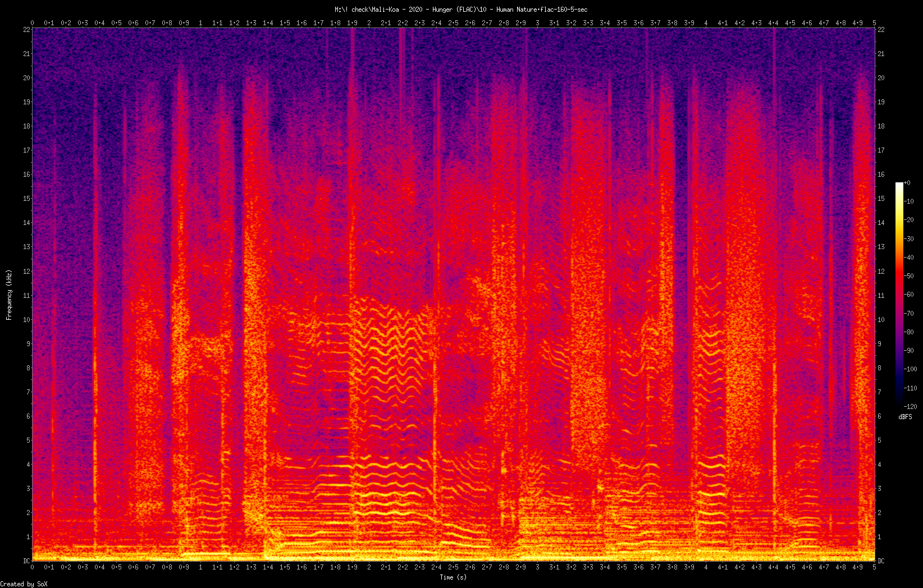This screenshot has height=588, width=923.
Task: Select "10" on the left frequency axis
Action: (x=26, y=320)
